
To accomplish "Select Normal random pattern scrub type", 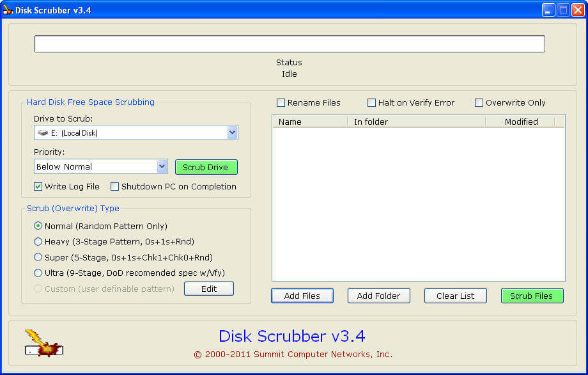I will [38, 226].
